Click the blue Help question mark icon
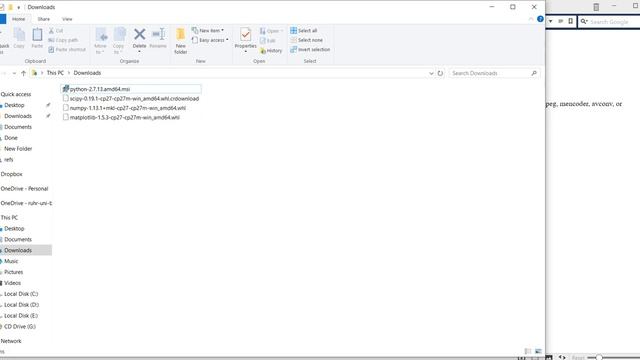 point(540,19)
